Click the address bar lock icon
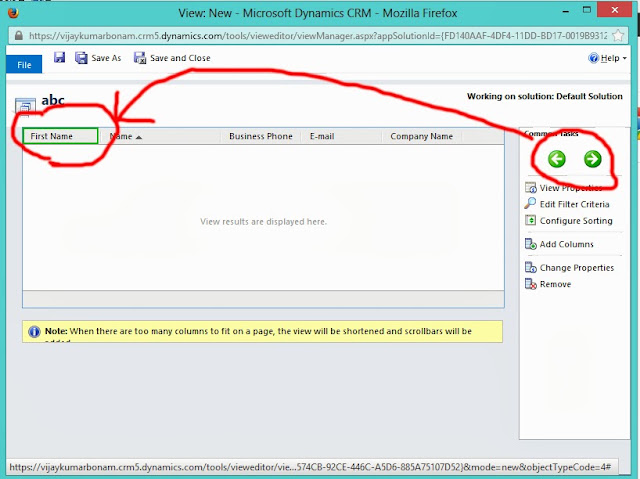The height and width of the screenshot is (479, 640). pos(18,35)
